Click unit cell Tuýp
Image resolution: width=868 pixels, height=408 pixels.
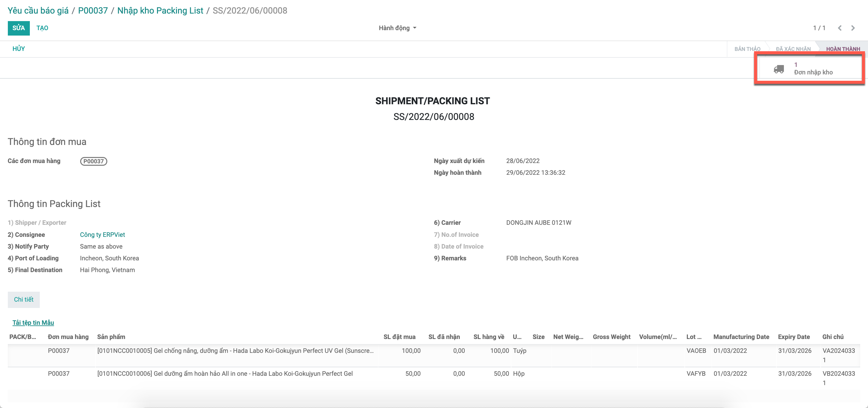tap(520, 350)
